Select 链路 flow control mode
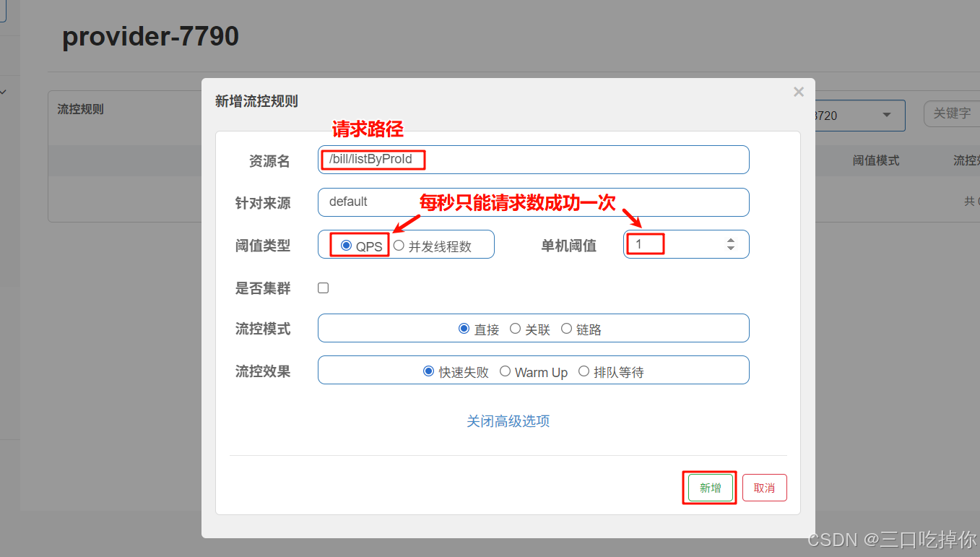Image resolution: width=980 pixels, height=557 pixels. pyautogui.click(x=566, y=329)
